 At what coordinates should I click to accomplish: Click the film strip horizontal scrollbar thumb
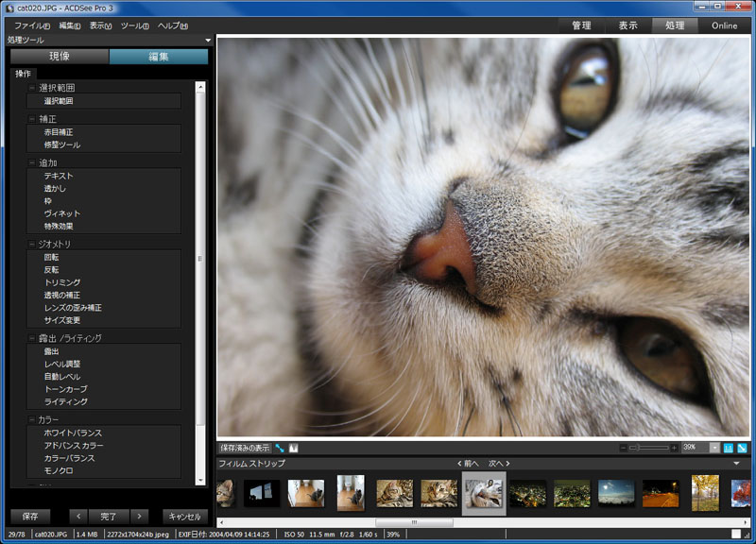414,522
